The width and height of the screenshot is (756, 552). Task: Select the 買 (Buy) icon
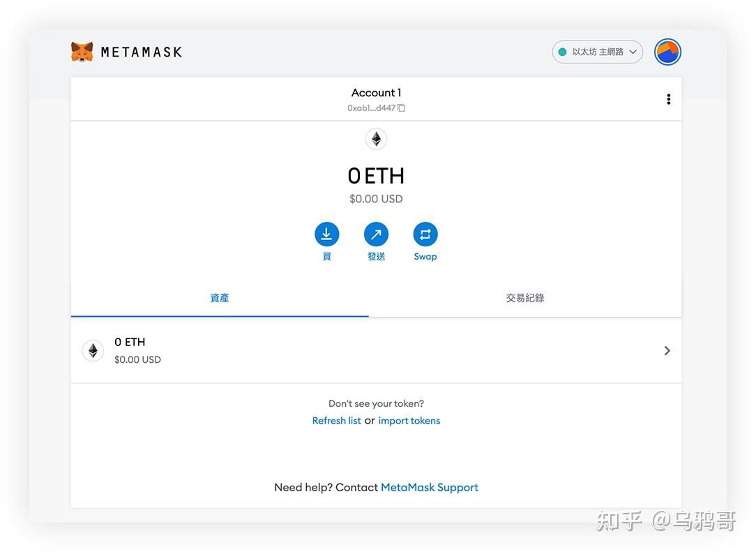click(327, 234)
